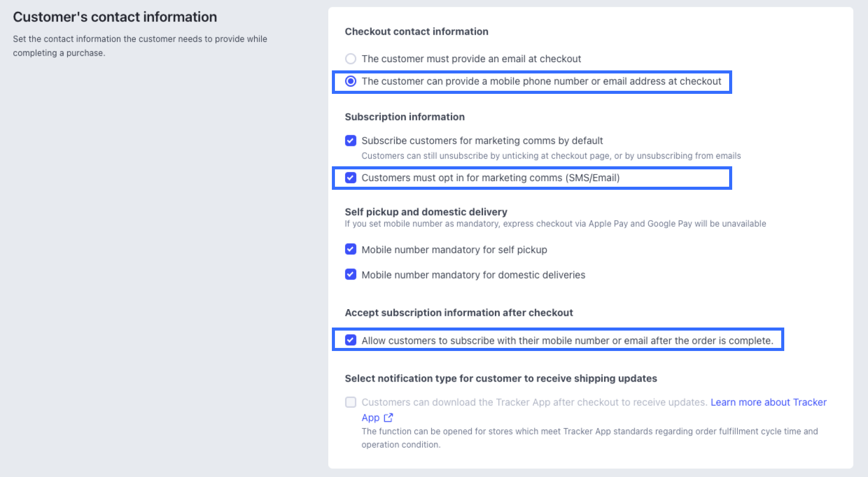Image resolution: width=868 pixels, height=477 pixels.
Task: Click the 'Subscription information' section heading
Action: point(405,117)
